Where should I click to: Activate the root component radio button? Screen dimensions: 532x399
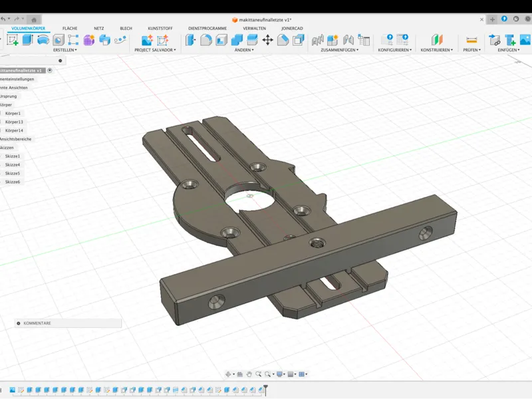[50, 70]
